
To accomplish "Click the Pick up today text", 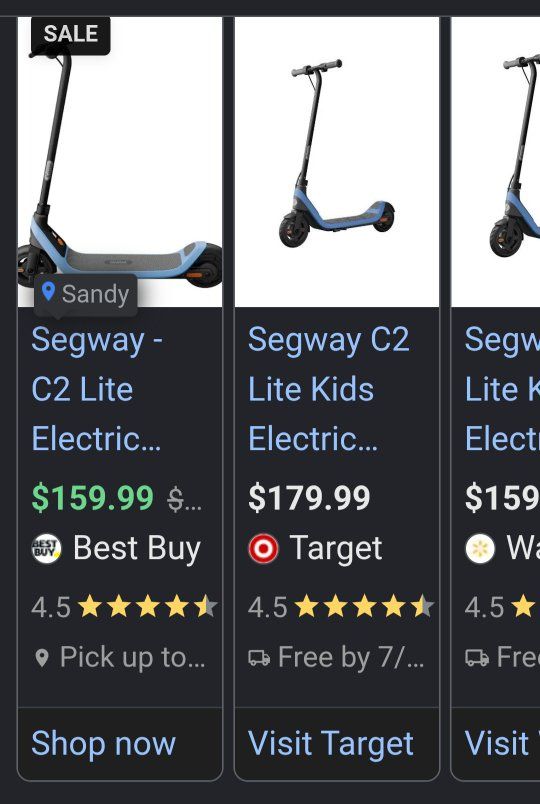I will pos(132,658).
